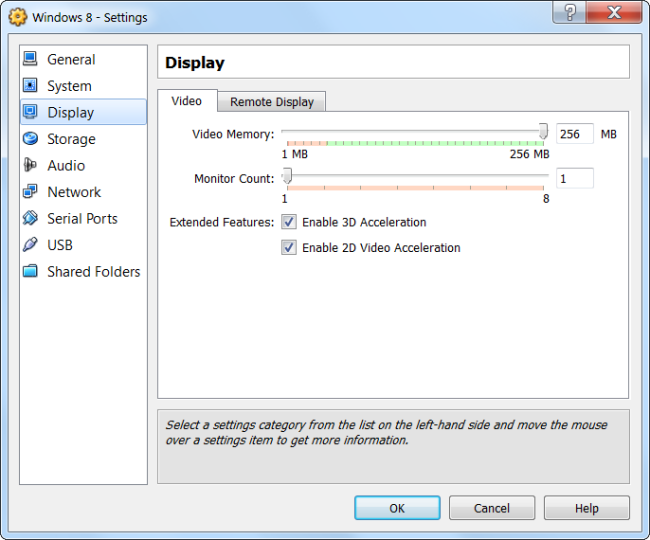Click the settings hint description text
Screen dimensions: 650x540
[x=386, y=432]
